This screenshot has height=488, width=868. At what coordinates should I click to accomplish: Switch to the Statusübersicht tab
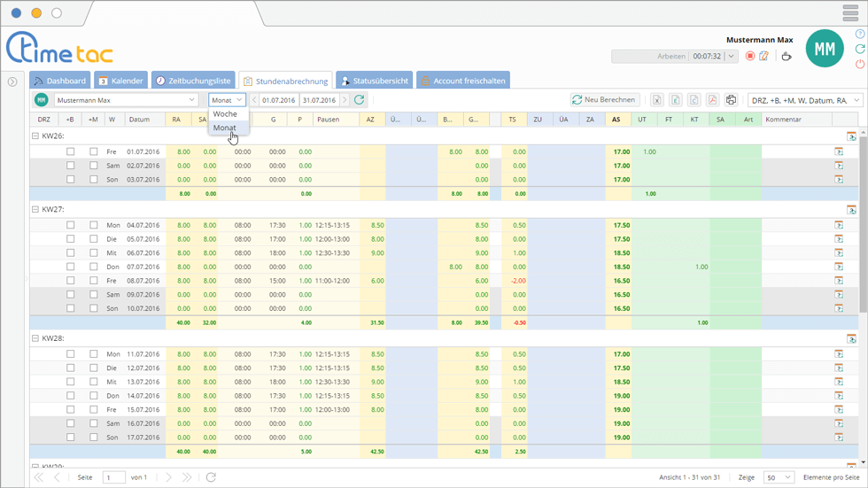click(x=373, y=81)
